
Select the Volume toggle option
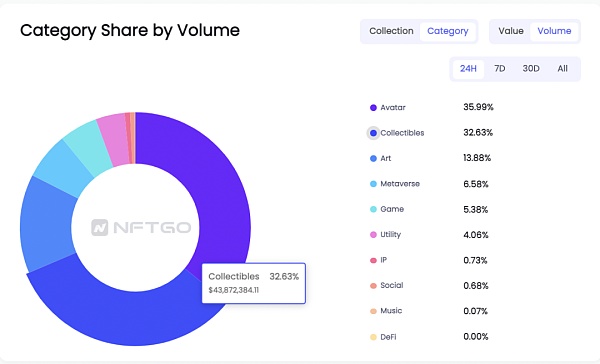(x=554, y=31)
